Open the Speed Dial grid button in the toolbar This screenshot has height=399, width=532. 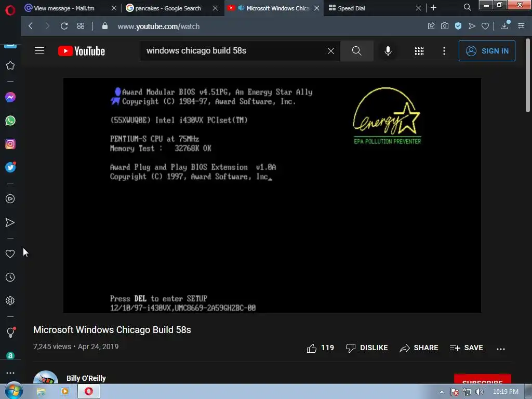[81, 26]
